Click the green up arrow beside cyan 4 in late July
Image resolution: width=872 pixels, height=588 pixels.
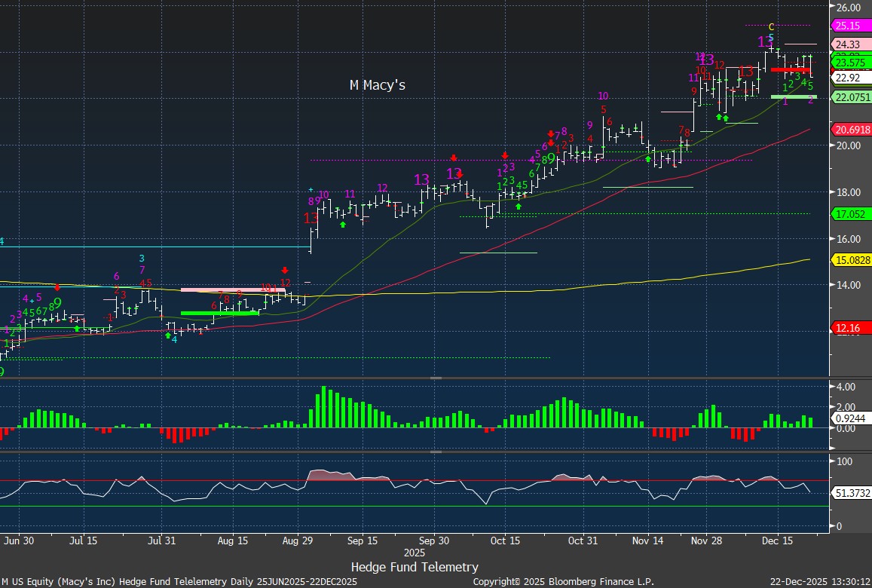(168, 335)
